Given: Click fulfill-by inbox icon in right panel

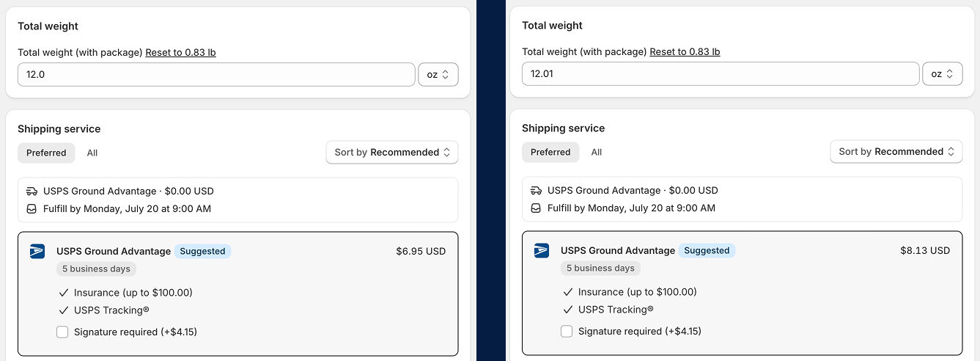Looking at the screenshot, I should coord(536,208).
